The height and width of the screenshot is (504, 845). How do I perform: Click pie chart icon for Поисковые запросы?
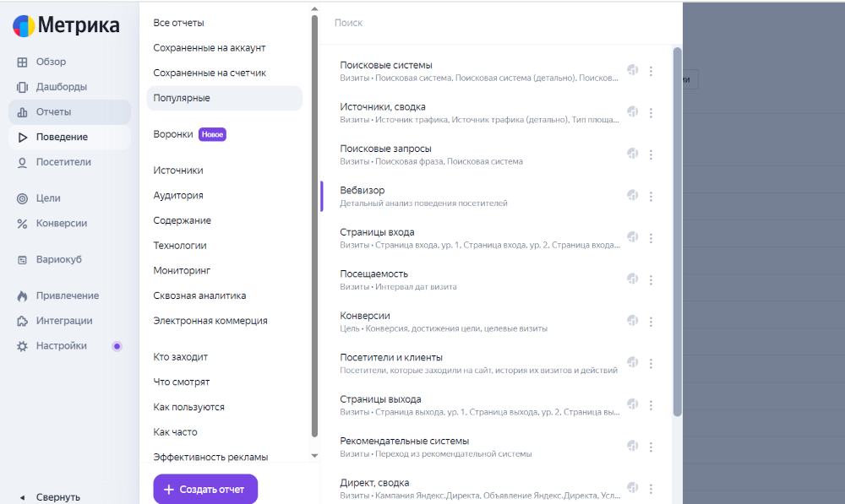[x=633, y=154]
